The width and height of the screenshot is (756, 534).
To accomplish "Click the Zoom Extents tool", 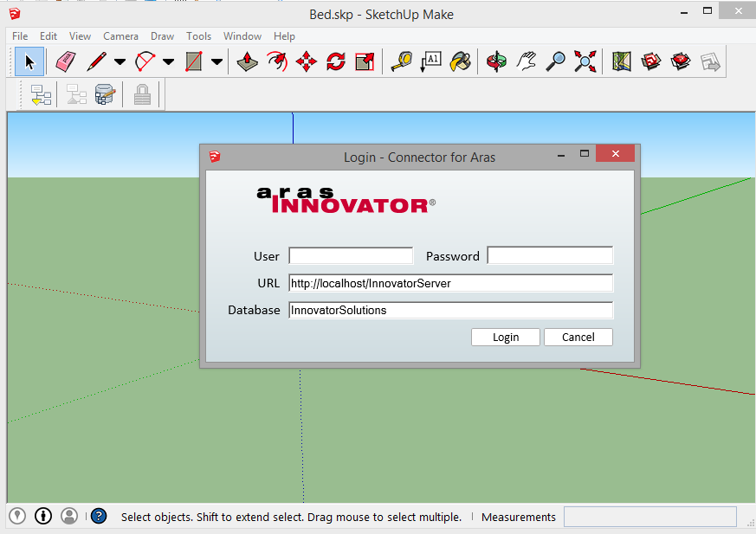I will [585, 61].
